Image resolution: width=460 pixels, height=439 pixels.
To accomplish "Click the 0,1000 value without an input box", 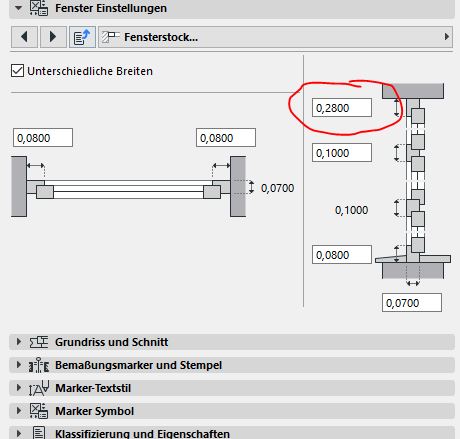I will point(351,210).
